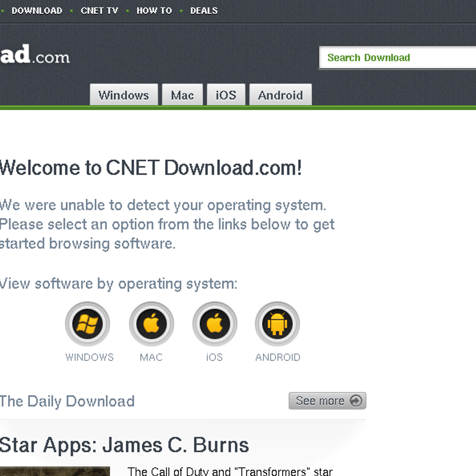The height and width of the screenshot is (476, 476).
Task: Go to CNET TV in top navigation
Action: [x=100, y=11]
